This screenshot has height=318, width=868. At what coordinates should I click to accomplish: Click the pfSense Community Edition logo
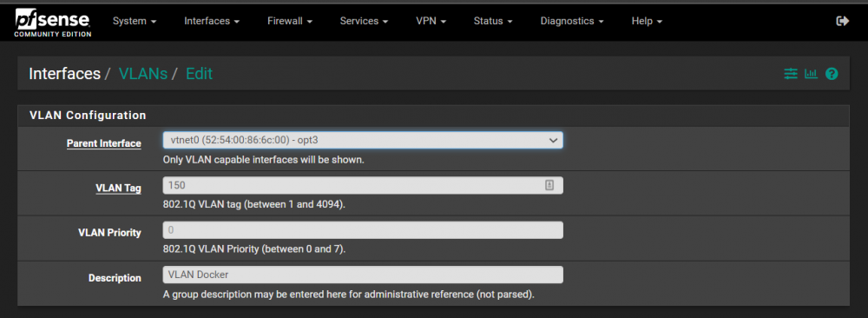(x=53, y=23)
